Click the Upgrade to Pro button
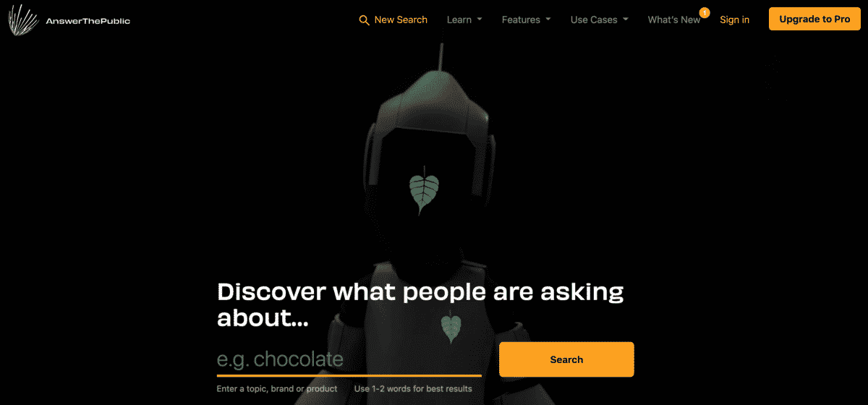Viewport: 868px width, 405px height. tap(814, 19)
